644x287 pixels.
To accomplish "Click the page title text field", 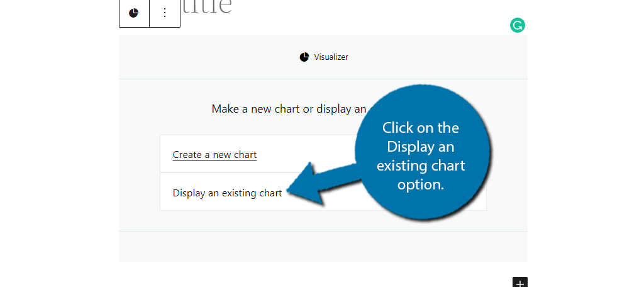I will pos(207,8).
